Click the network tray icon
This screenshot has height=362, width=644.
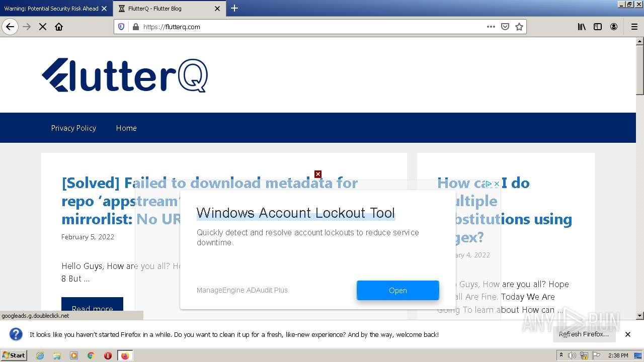click(x=584, y=355)
